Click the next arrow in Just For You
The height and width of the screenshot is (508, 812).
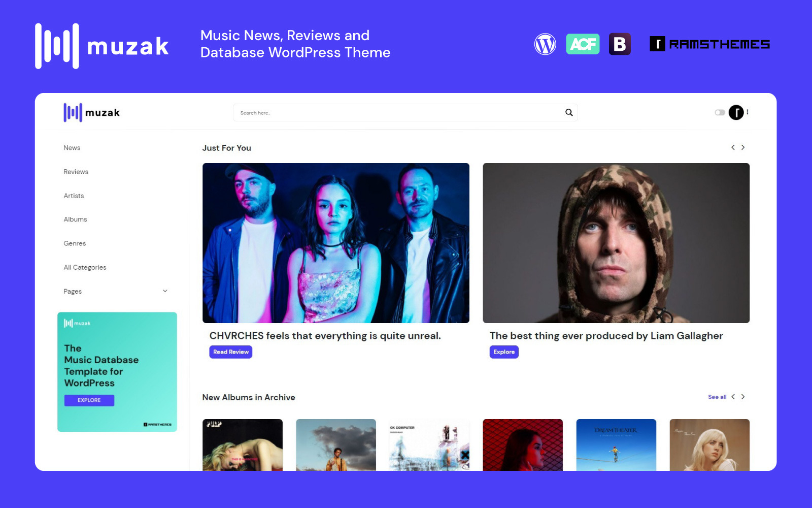click(743, 147)
